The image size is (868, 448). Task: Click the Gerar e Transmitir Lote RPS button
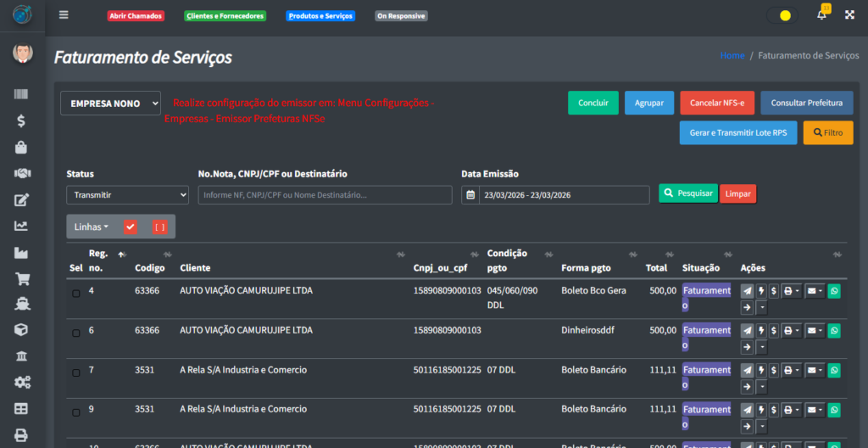point(737,133)
